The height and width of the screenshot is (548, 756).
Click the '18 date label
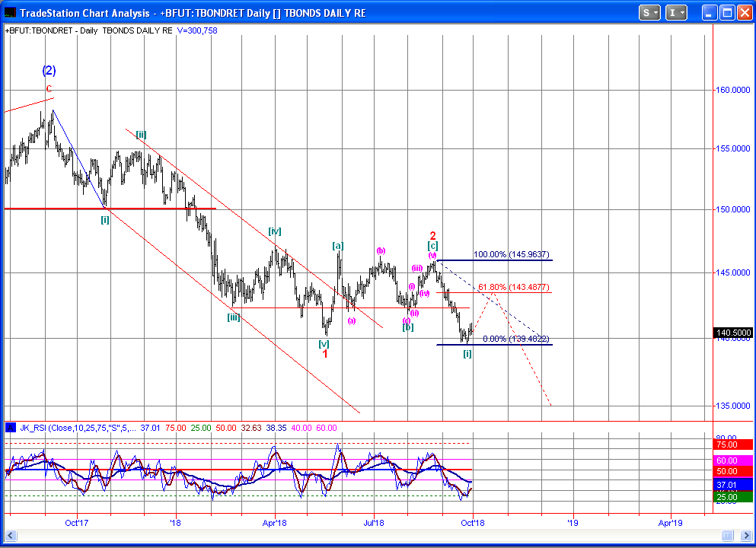point(176,522)
